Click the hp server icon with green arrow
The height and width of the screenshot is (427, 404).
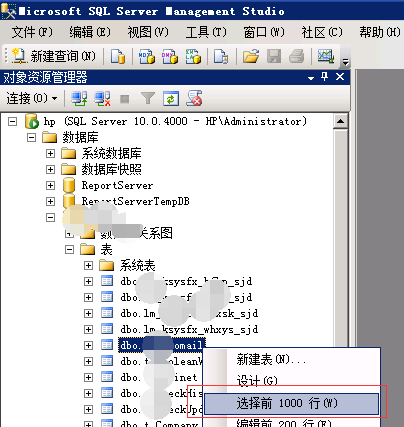pos(32,121)
